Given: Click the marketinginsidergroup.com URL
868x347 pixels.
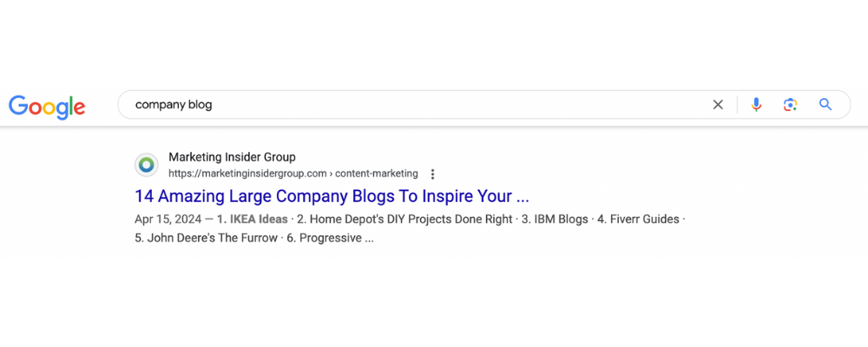Looking at the screenshot, I should [x=247, y=173].
